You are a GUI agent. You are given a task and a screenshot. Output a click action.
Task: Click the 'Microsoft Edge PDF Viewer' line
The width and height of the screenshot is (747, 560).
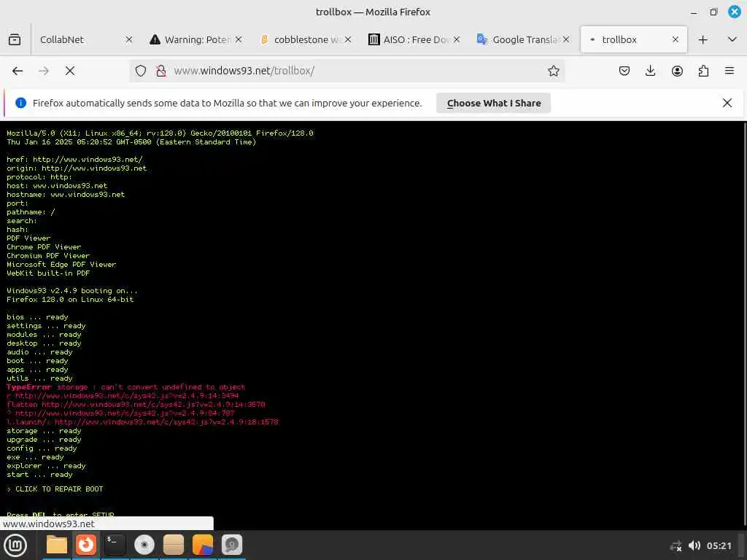click(x=61, y=264)
